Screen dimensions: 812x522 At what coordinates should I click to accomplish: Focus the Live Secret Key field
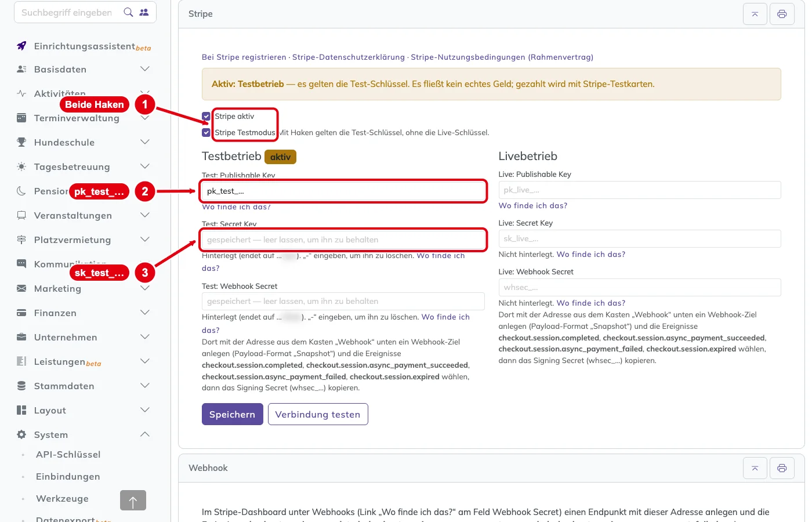tap(640, 238)
